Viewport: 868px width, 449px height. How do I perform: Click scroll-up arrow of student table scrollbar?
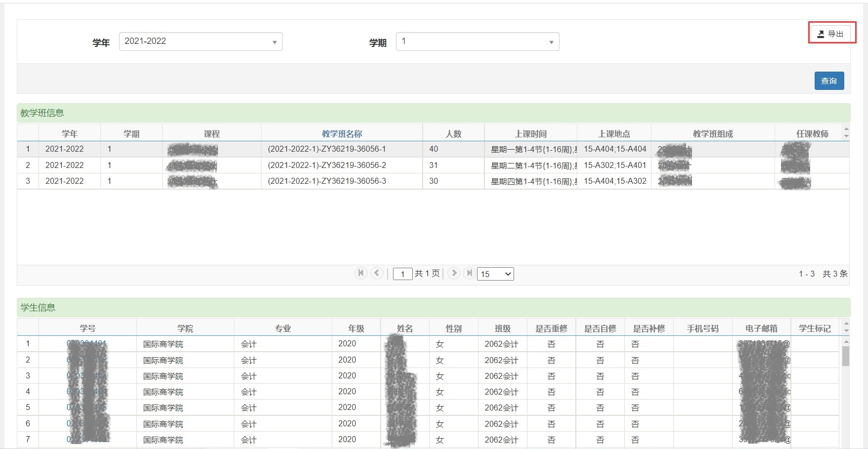click(x=846, y=341)
